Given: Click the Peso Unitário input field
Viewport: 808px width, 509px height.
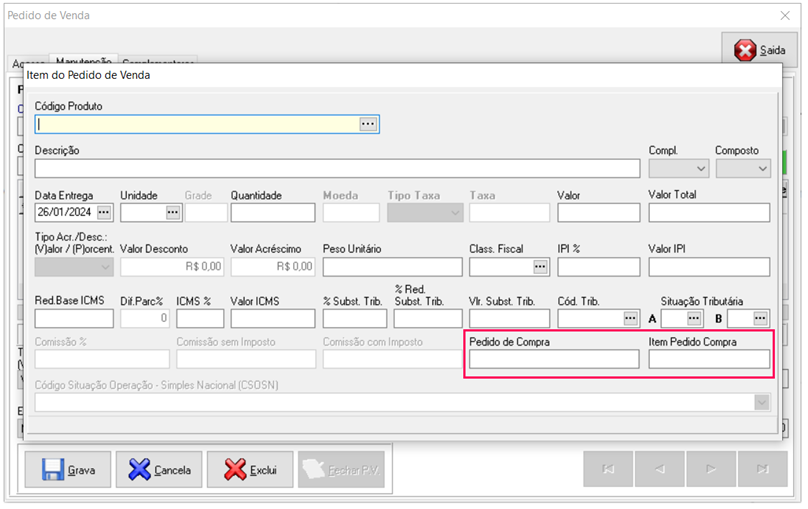Looking at the screenshot, I should [392, 267].
